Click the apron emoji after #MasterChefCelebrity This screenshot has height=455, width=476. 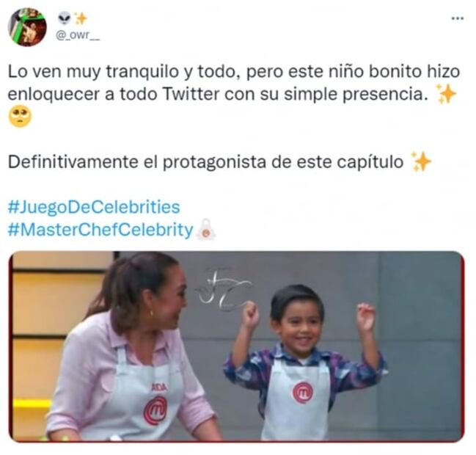point(206,229)
